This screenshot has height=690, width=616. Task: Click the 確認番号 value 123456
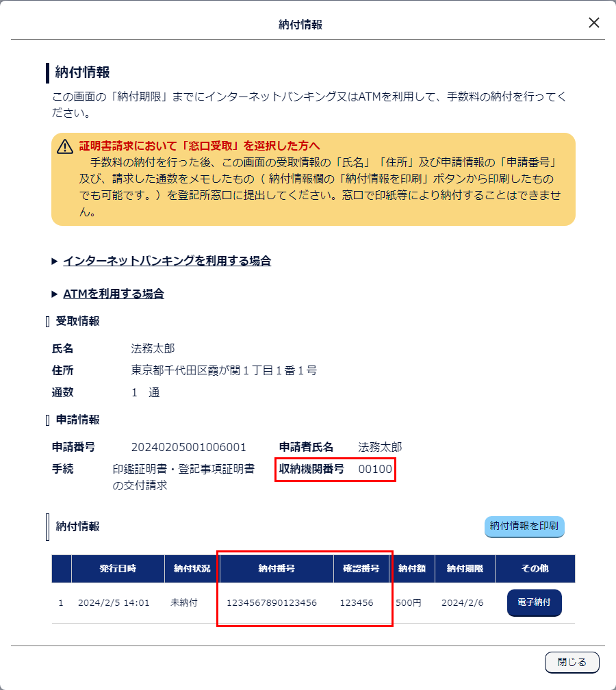click(357, 603)
